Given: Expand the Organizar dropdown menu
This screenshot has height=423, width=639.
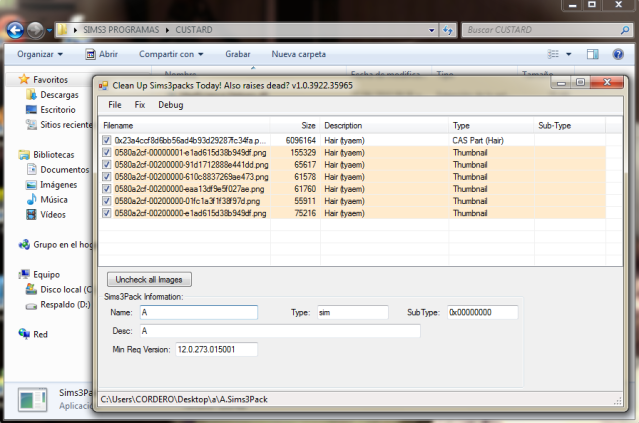Looking at the screenshot, I should tap(40, 54).
